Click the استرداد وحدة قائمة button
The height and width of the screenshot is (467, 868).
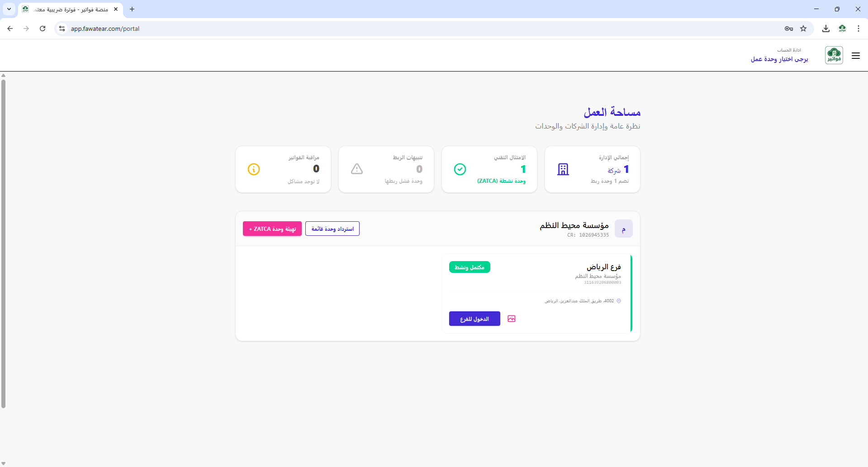[332, 229]
